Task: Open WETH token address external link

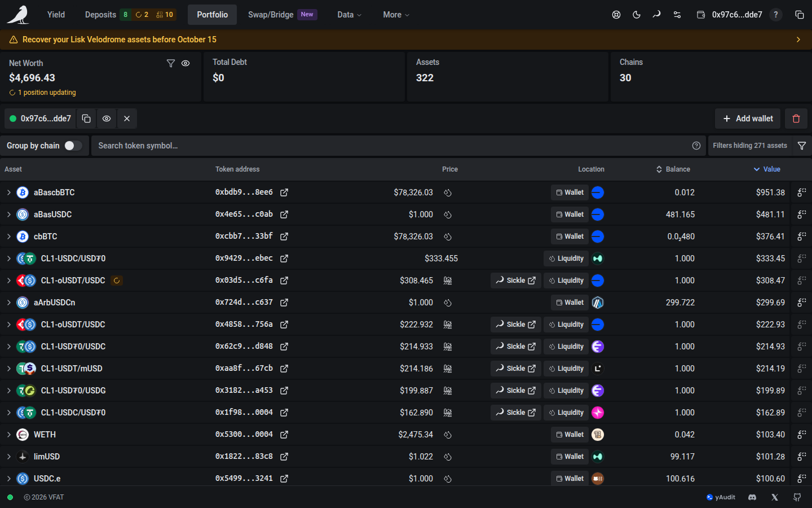Action: 284,435
